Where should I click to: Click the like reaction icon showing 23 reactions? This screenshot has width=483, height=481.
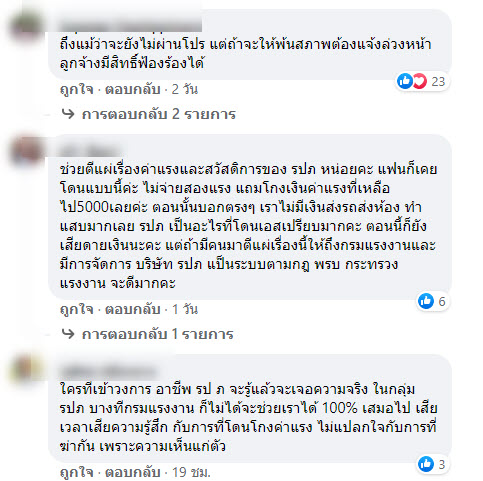[405, 81]
